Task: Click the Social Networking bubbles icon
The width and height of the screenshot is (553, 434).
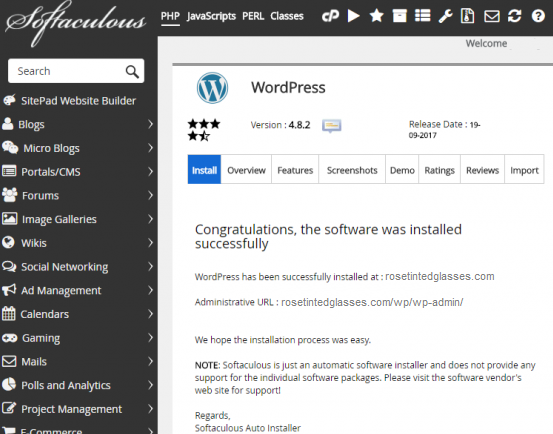Action: point(9,266)
